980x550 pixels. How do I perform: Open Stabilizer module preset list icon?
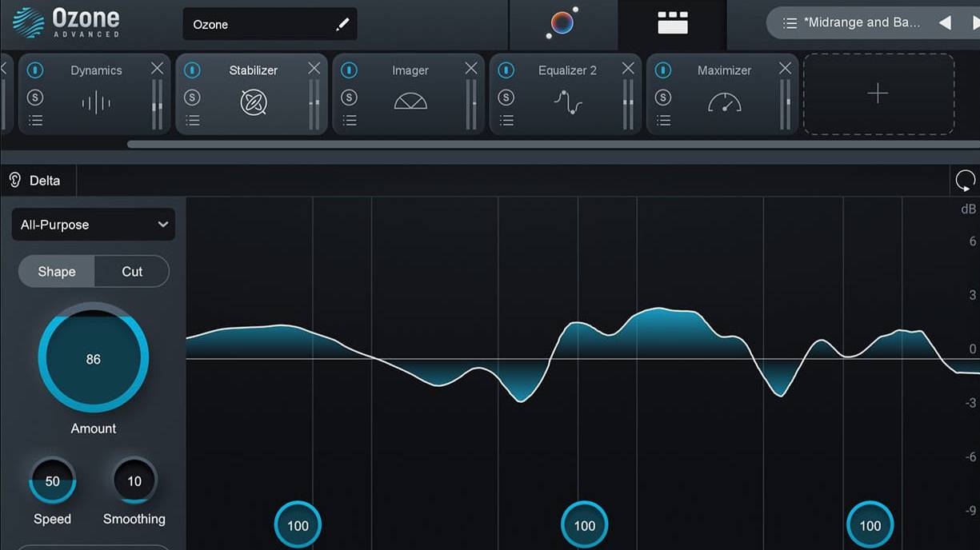(x=192, y=121)
